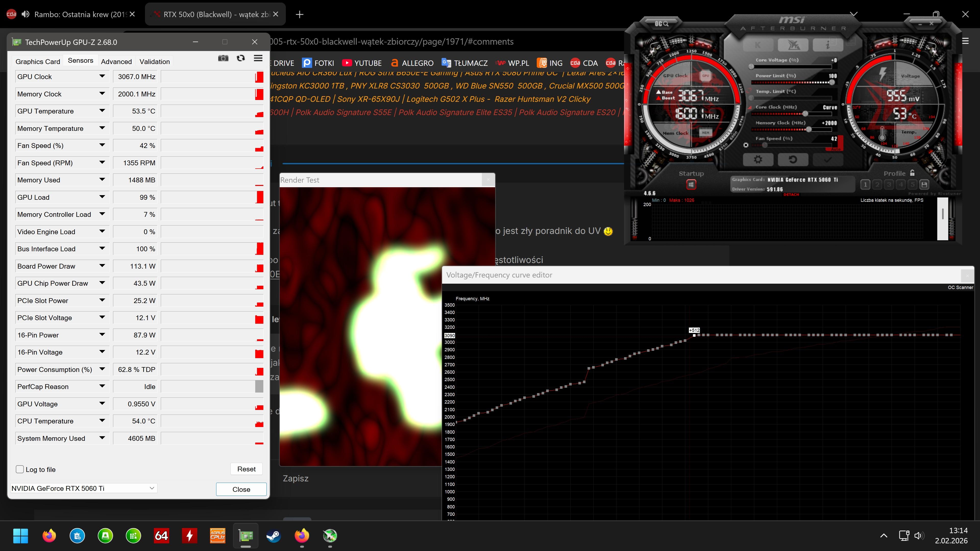Click the +512 point on frequency curve
Viewport: 980px width, 551px height.
click(694, 335)
